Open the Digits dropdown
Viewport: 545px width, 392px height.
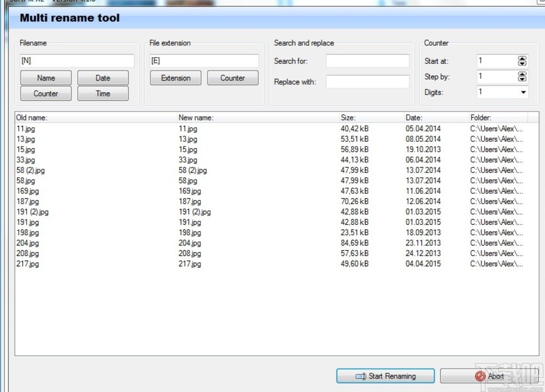(x=523, y=92)
